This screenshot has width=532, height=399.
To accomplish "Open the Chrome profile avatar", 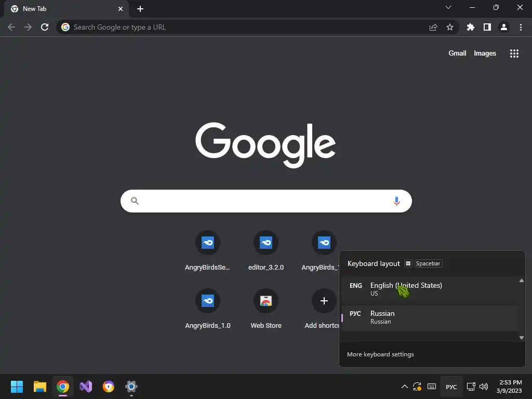I will 504,27.
